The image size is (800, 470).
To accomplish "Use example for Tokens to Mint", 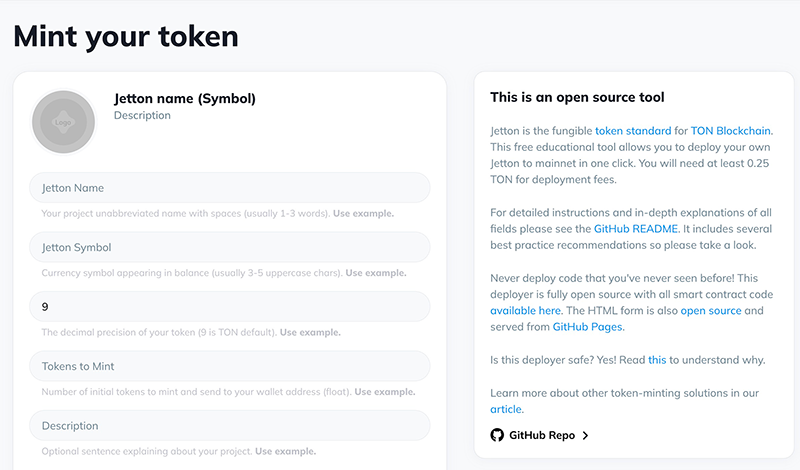I will (x=385, y=392).
